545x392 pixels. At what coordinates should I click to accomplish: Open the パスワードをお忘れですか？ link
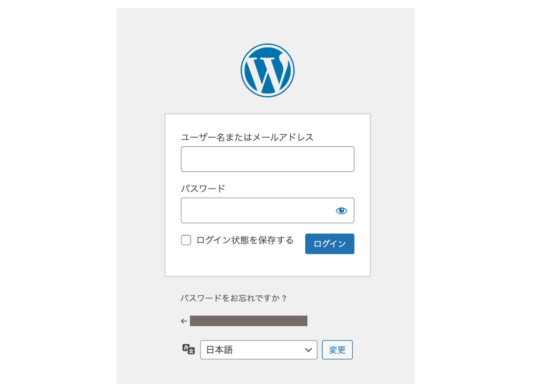234,298
